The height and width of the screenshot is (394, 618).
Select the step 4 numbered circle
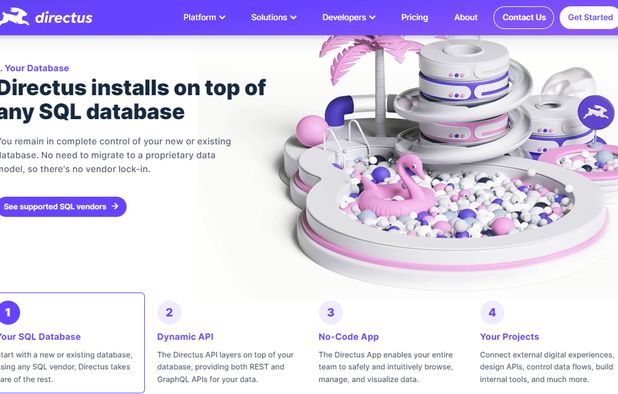[492, 312]
